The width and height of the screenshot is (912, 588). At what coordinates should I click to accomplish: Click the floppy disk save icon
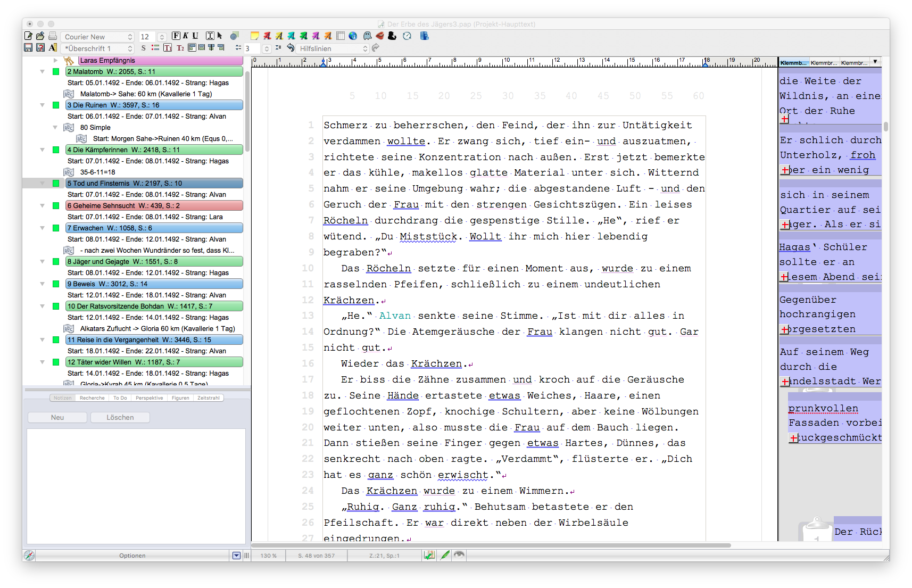[28, 48]
